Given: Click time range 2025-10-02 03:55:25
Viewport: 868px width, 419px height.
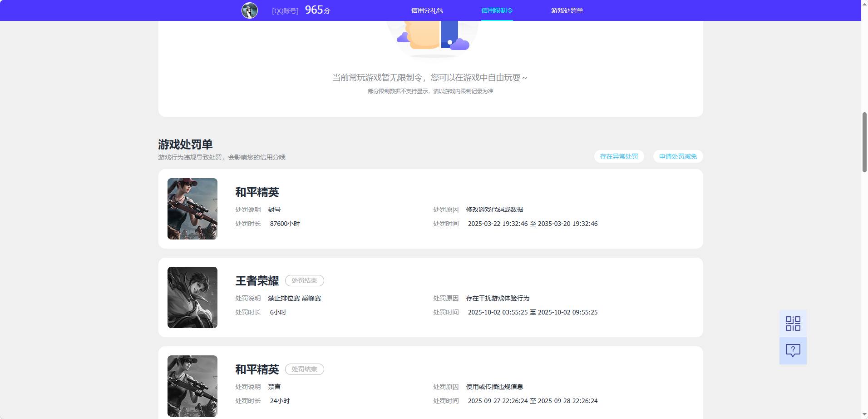Looking at the screenshot, I should tap(533, 312).
